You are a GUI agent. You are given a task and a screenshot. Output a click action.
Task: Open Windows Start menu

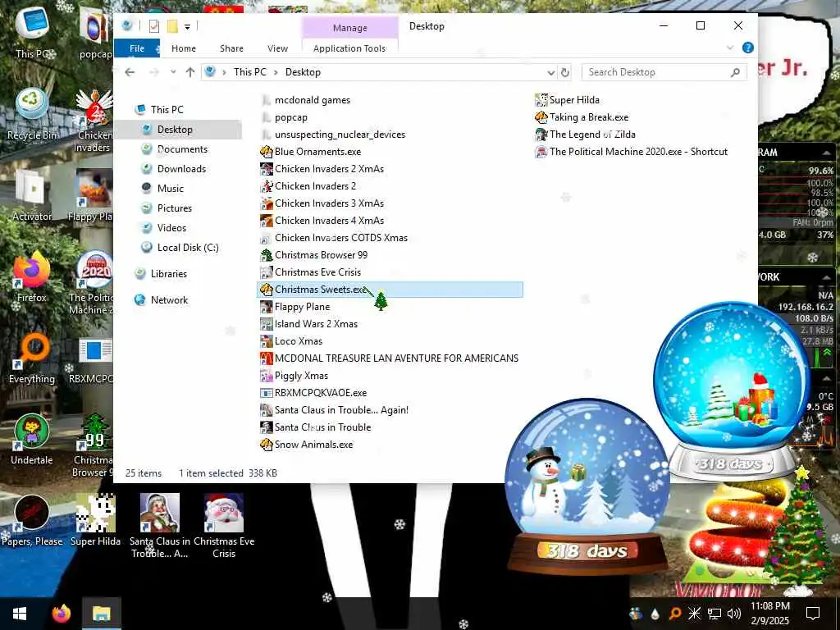(x=20, y=614)
